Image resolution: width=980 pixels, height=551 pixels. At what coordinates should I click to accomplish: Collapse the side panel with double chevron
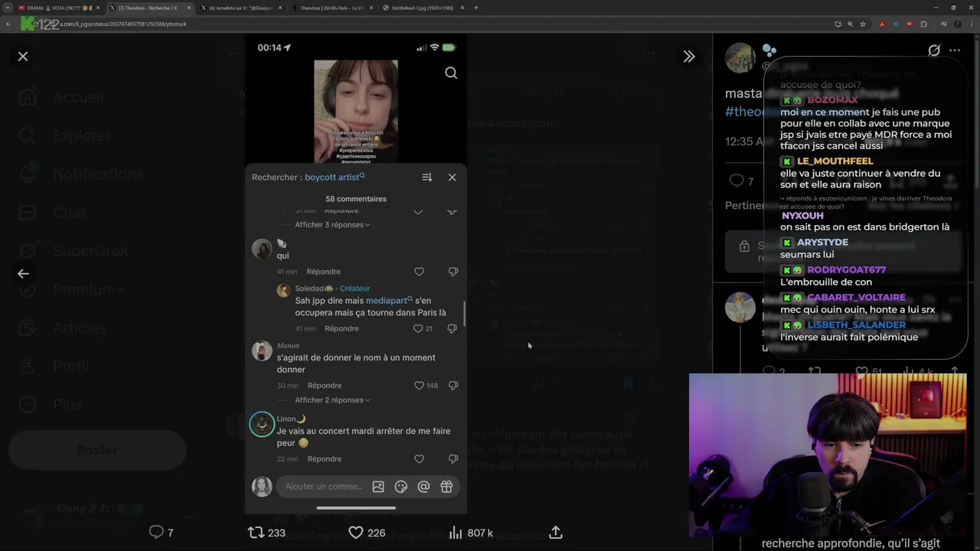[x=689, y=57]
